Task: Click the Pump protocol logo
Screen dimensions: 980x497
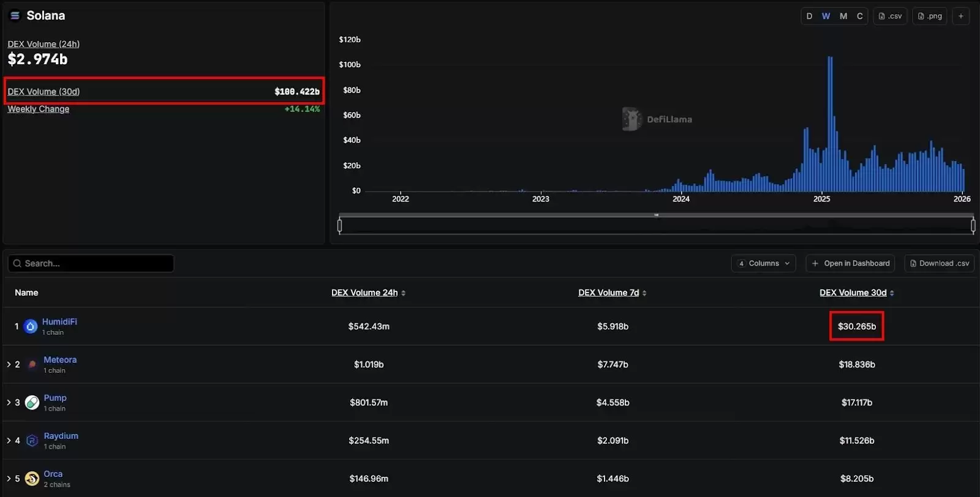Action: coord(32,403)
